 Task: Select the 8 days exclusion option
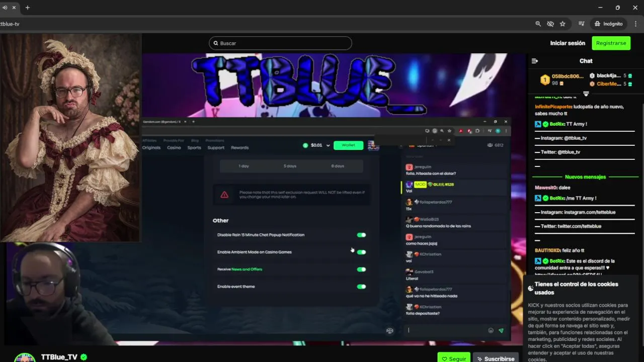coord(338,166)
